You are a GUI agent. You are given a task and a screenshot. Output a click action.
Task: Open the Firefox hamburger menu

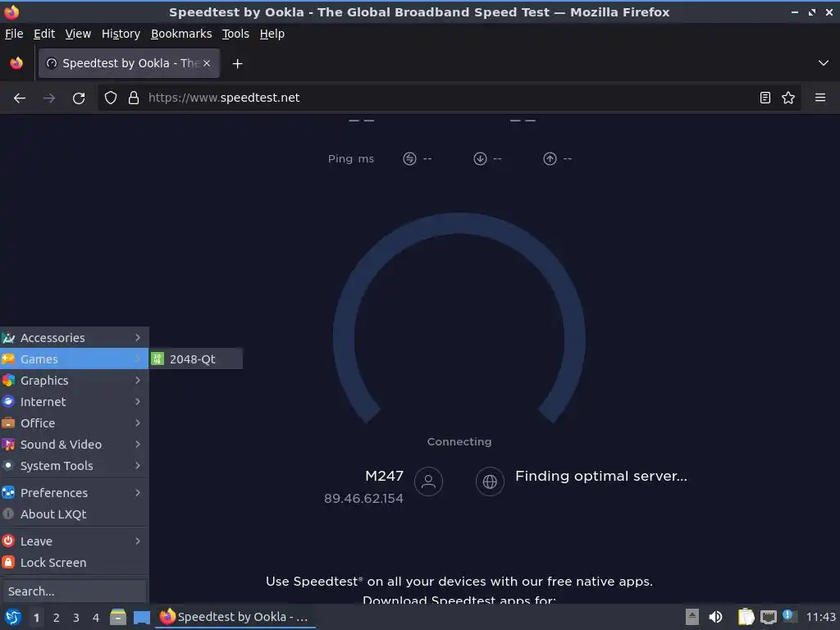820,98
